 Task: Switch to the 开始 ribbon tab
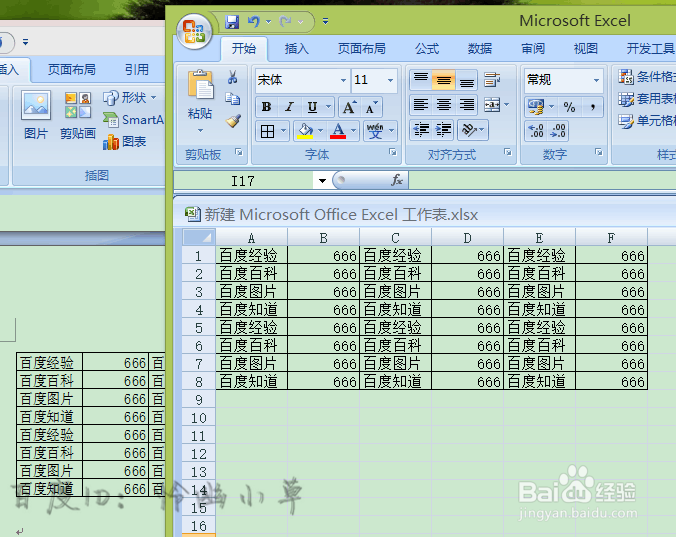tap(244, 49)
